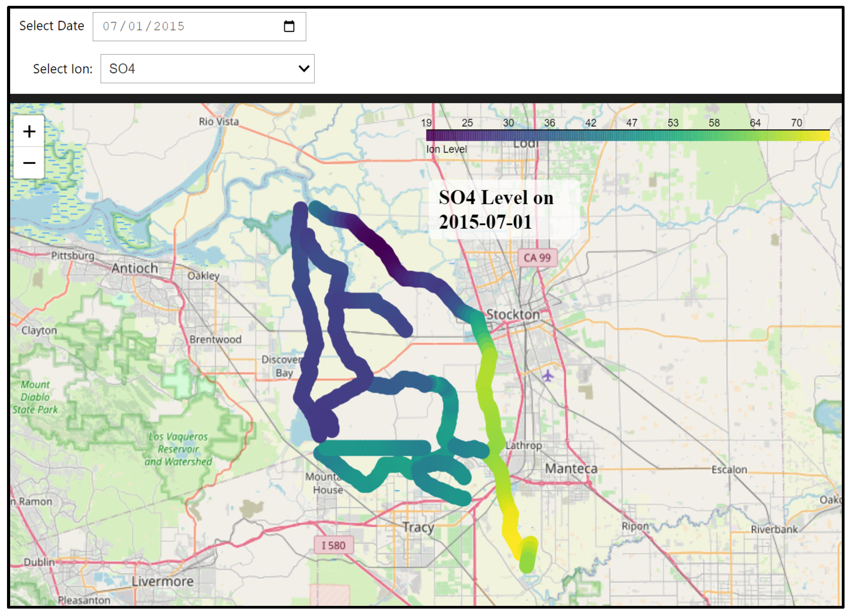The image size is (850, 616).
Task: Click the airport plane icon near Stockton
Action: tap(548, 376)
